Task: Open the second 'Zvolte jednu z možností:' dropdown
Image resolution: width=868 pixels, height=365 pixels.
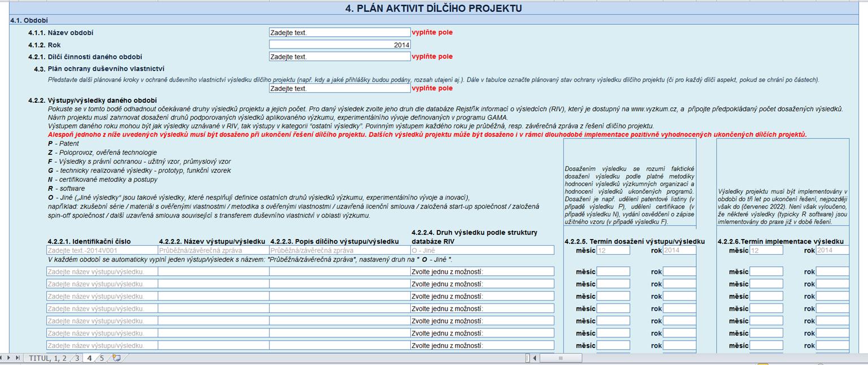Action: pos(482,284)
